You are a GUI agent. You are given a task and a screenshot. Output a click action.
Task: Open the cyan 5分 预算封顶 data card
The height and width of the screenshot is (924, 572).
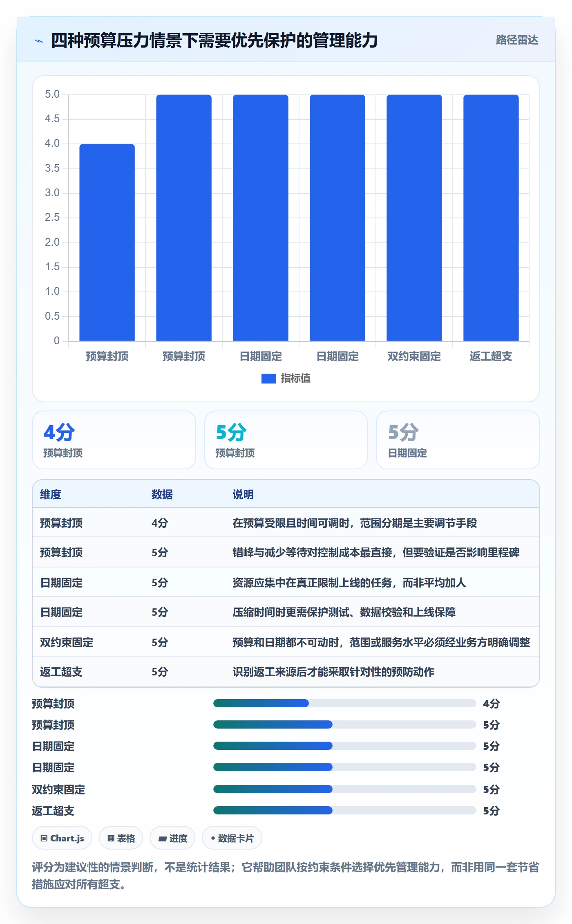286,440
